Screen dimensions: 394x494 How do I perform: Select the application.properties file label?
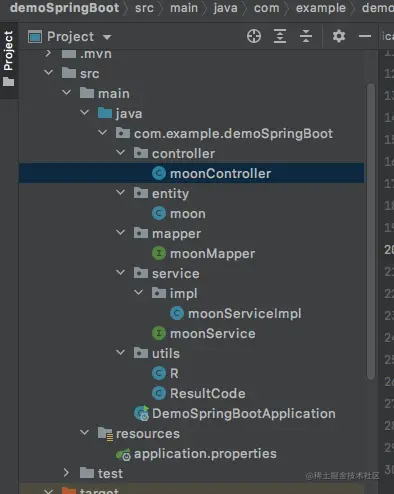pyautogui.click(x=205, y=454)
